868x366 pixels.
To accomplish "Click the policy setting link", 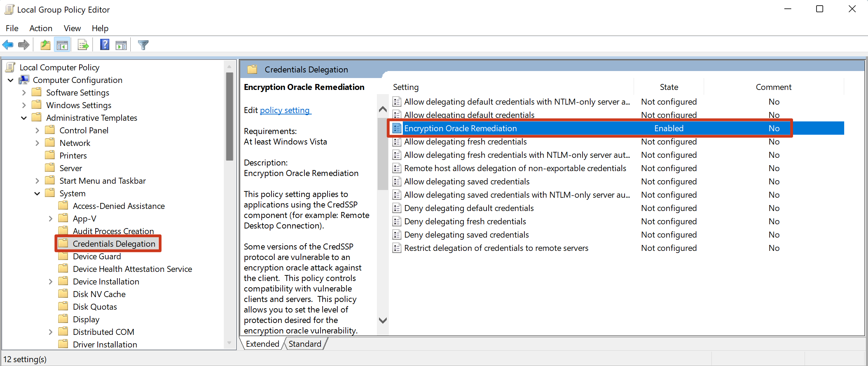I will [x=285, y=110].
